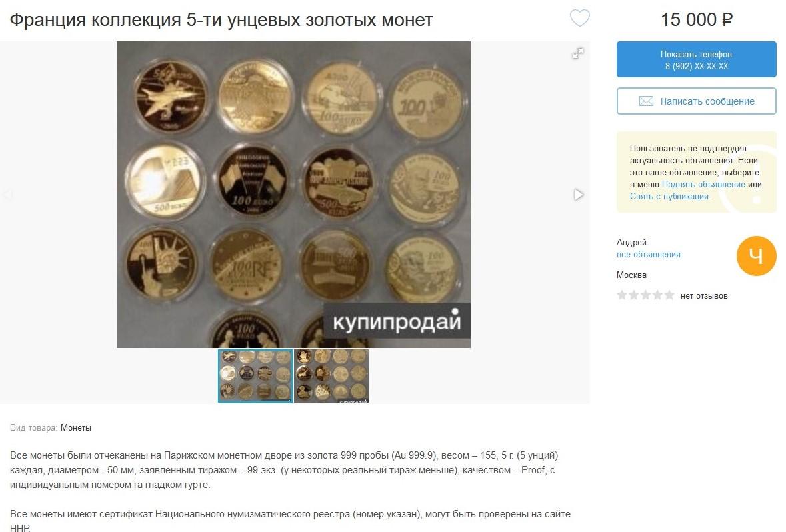The height and width of the screenshot is (532, 786).
Task: Click нет отзывов reviews text
Action: pos(704,296)
